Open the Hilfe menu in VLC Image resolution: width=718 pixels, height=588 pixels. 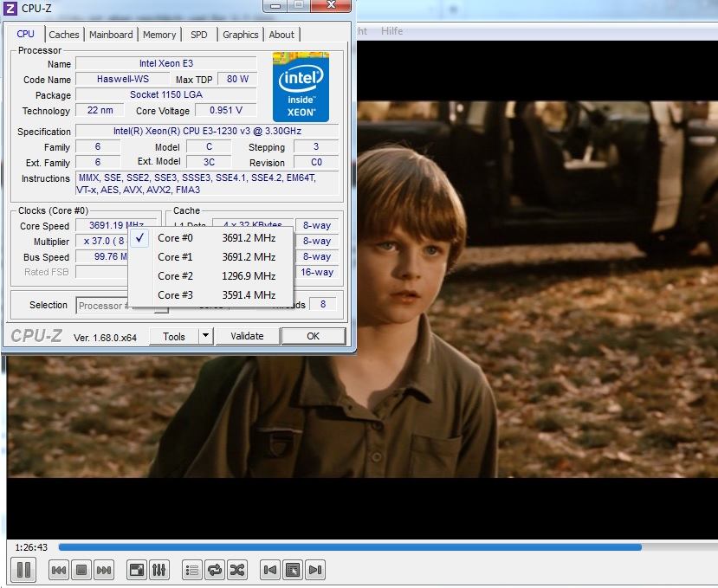pos(392,31)
